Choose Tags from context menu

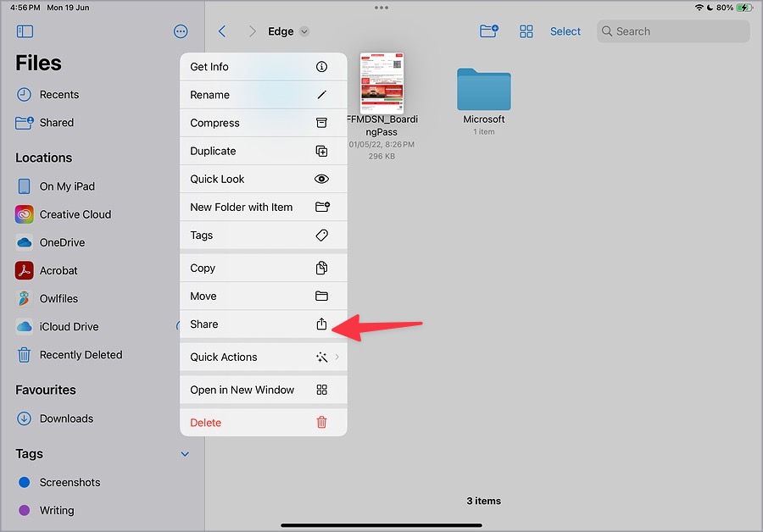pos(264,236)
